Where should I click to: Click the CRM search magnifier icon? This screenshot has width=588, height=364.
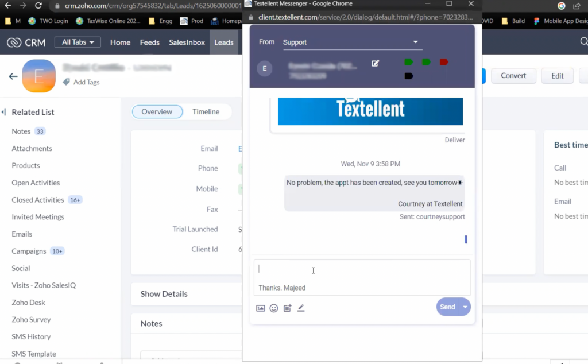[x=584, y=41]
